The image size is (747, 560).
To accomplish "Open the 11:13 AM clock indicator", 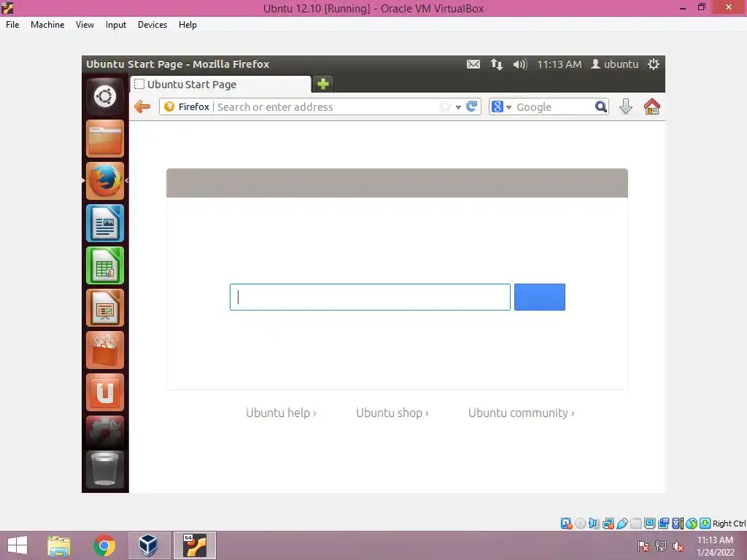I will [x=560, y=64].
